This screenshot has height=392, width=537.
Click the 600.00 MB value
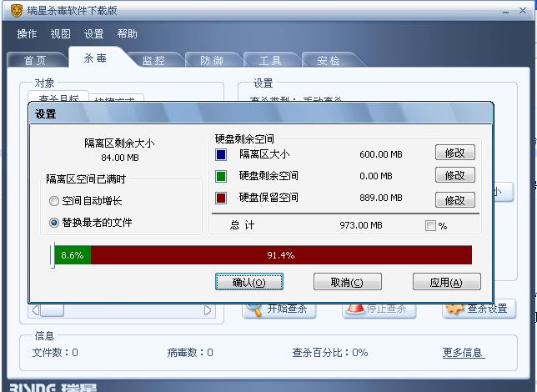pyautogui.click(x=381, y=154)
